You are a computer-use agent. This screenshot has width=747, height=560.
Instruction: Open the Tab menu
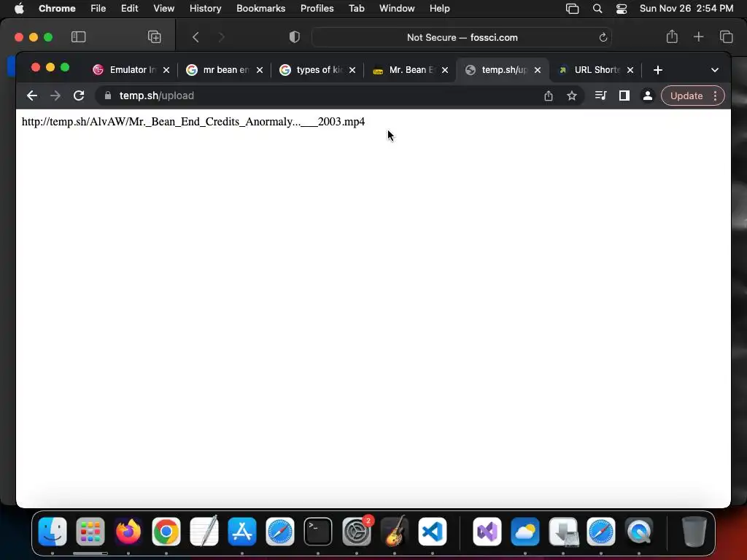point(356,9)
